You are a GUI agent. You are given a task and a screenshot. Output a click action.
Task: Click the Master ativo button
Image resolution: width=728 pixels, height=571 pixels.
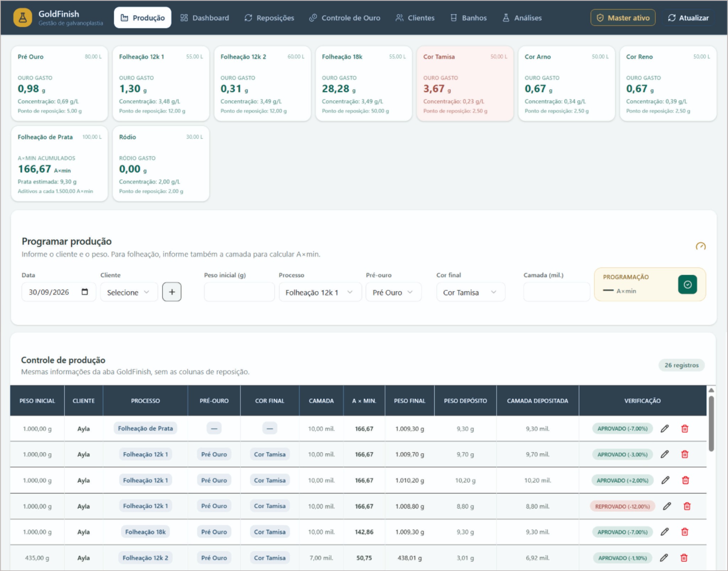click(623, 18)
